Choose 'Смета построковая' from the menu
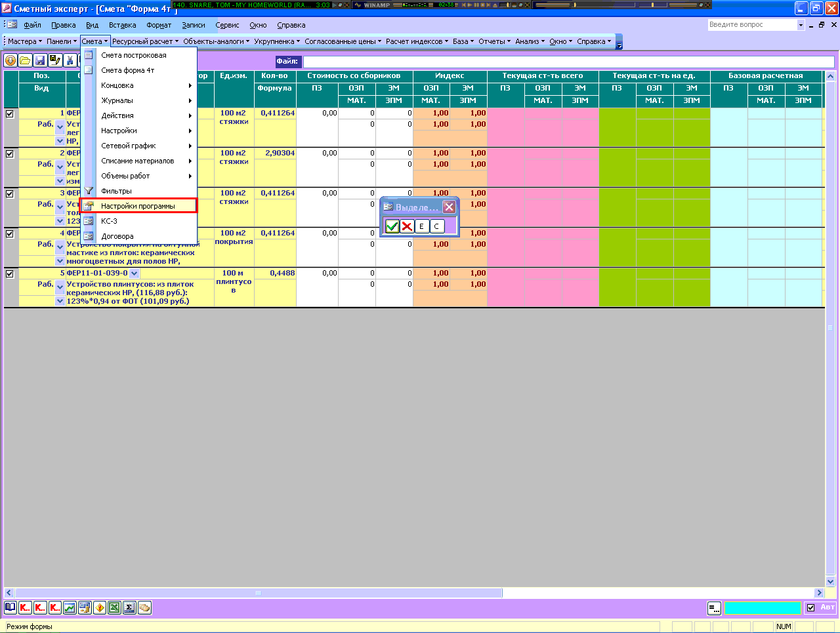 pyautogui.click(x=134, y=55)
